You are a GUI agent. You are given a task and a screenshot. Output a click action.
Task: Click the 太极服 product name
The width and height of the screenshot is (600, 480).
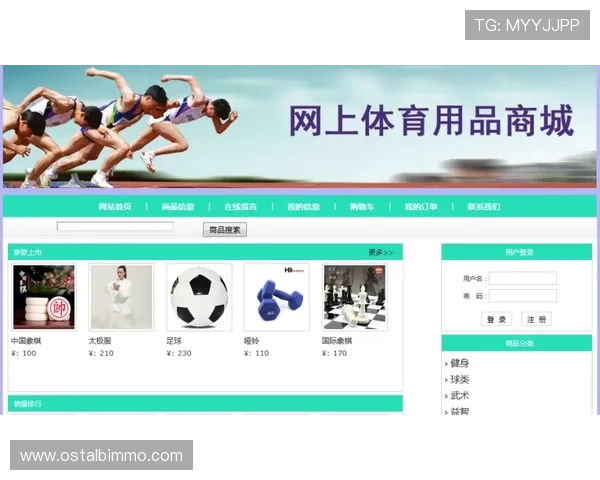[x=100, y=341]
